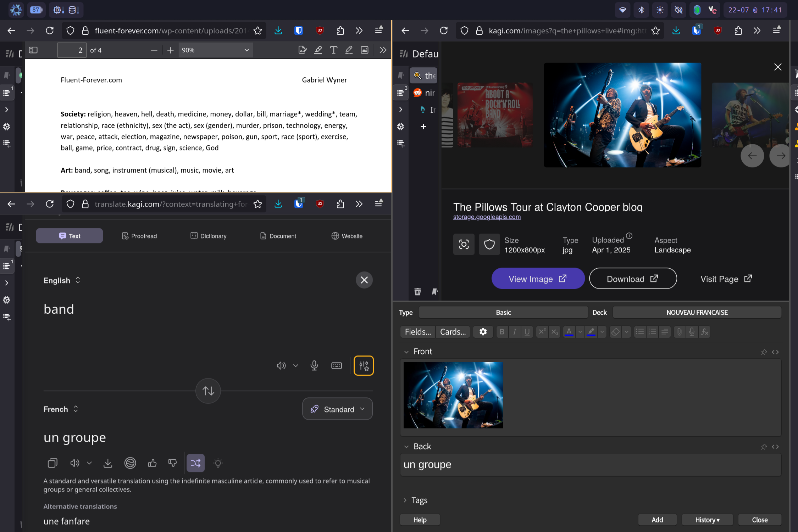Switch to the Proofread tab
The width and height of the screenshot is (798, 532).
139,236
